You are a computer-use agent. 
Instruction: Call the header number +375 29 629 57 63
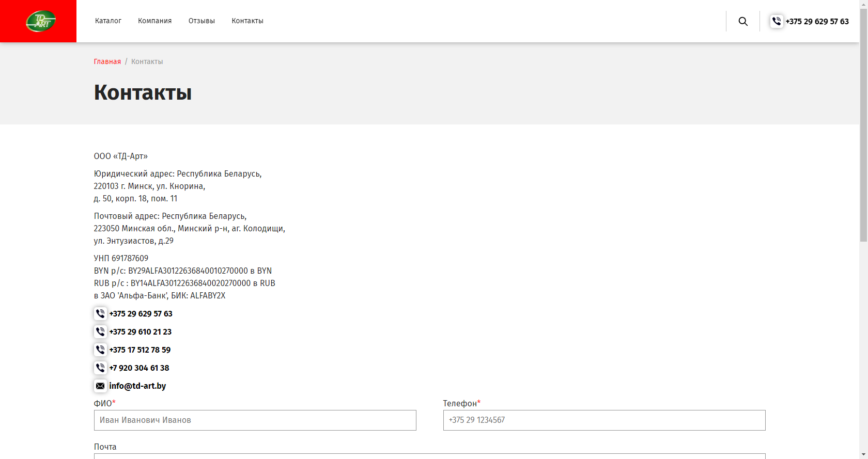coord(817,21)
